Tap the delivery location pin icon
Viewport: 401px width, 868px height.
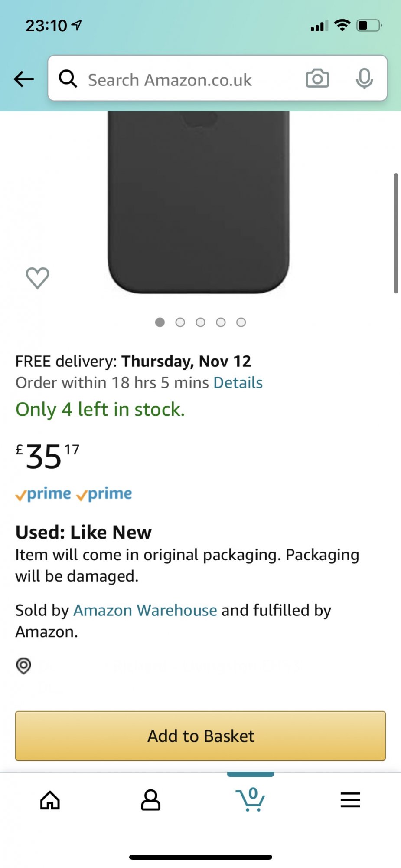(24, 665)
